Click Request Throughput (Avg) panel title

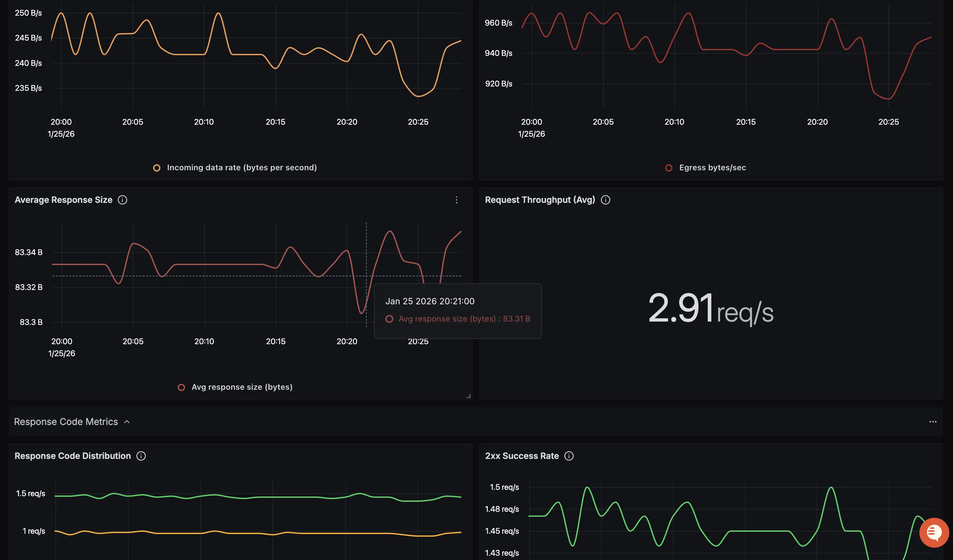540,200
